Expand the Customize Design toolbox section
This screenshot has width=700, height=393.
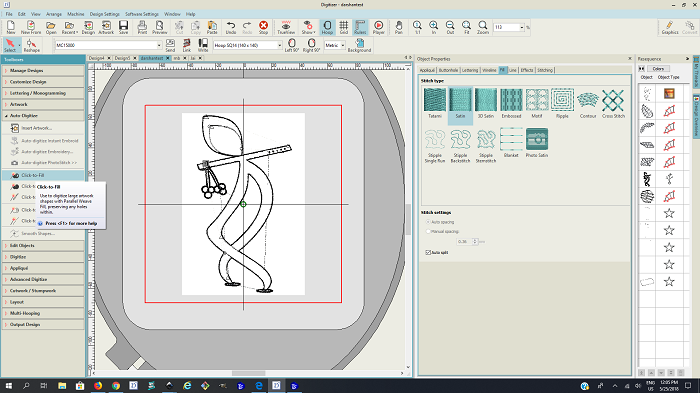tap(43, 82)
